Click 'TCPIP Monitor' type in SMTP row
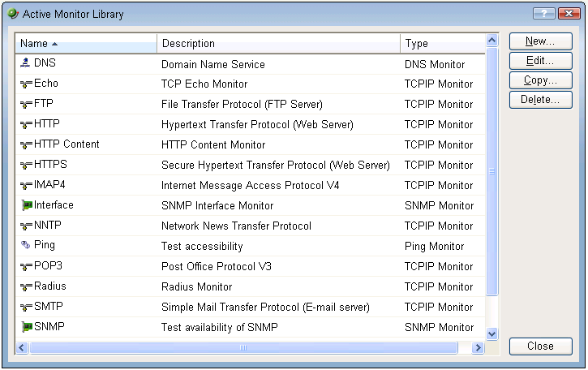The height and width of the screenshot is (370, 588). [439, 307]
